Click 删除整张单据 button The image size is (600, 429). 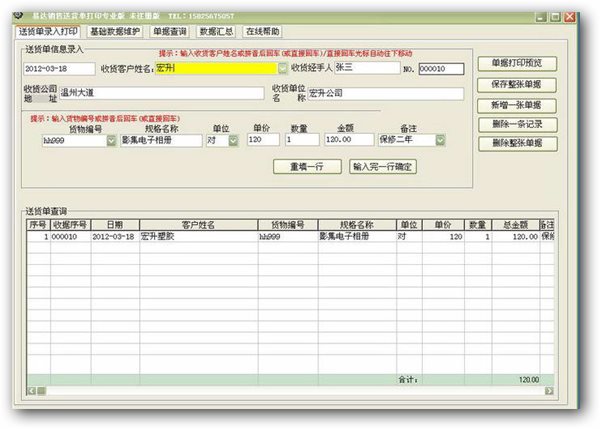(x=518, y=144)
